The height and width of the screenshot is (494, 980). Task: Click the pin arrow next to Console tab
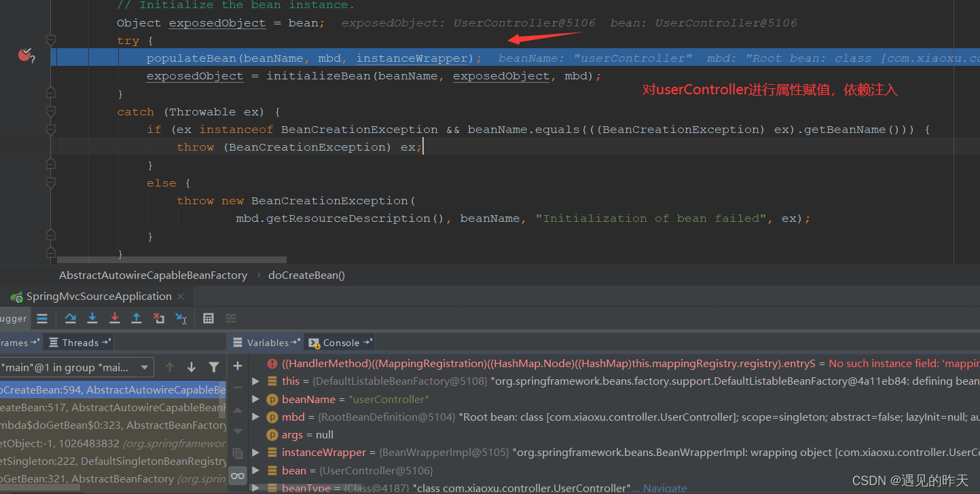pos(367,342)
